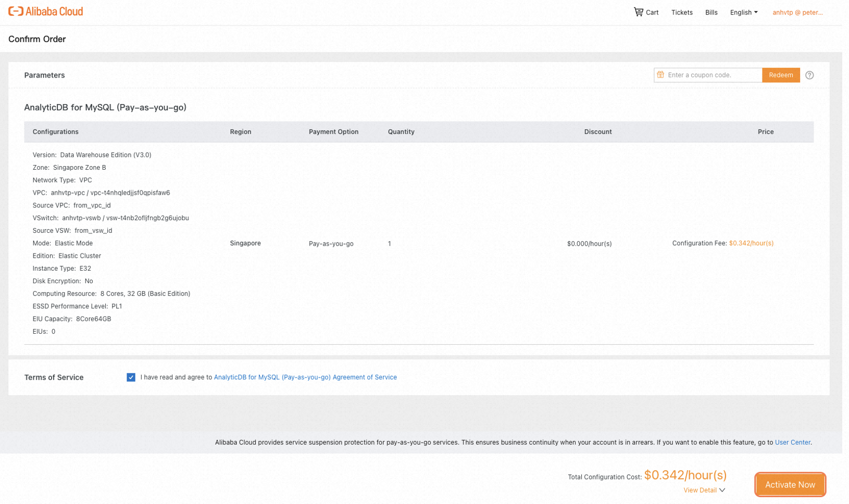Click the Quantity column header
This screenshot has height=504, width=849.
[x=401, y=132]
